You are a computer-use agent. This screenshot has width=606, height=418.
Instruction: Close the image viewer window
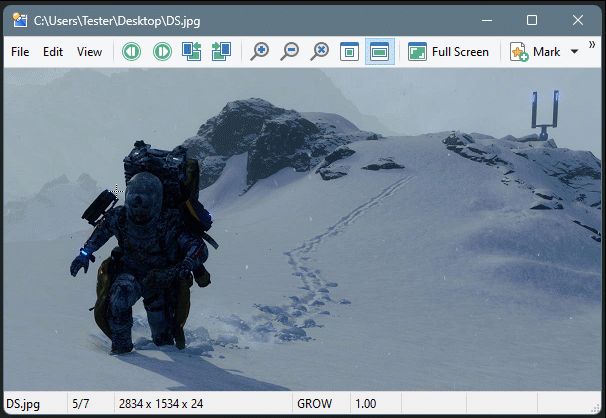(578, 20)
